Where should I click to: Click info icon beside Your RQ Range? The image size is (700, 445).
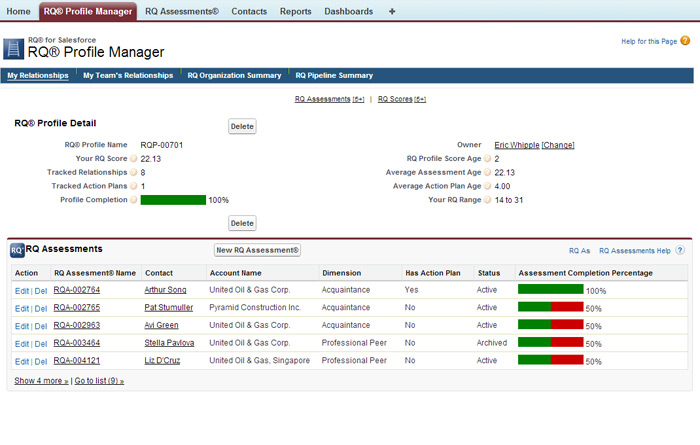click(488, 200)
